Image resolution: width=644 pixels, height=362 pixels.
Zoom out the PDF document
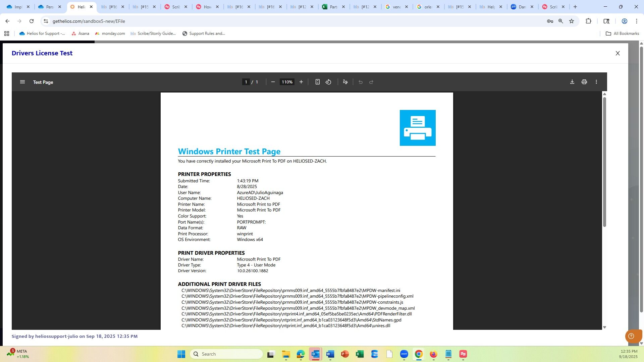coord(273,82)
